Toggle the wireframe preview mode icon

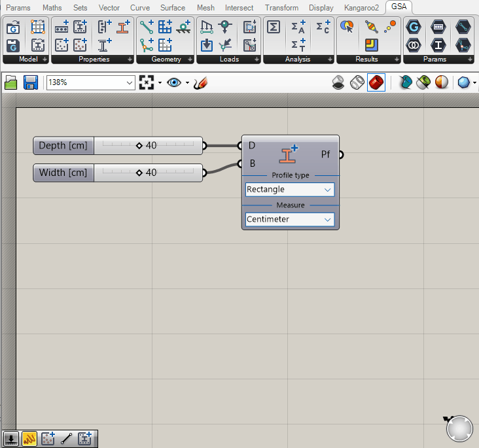tap(357, 83)
